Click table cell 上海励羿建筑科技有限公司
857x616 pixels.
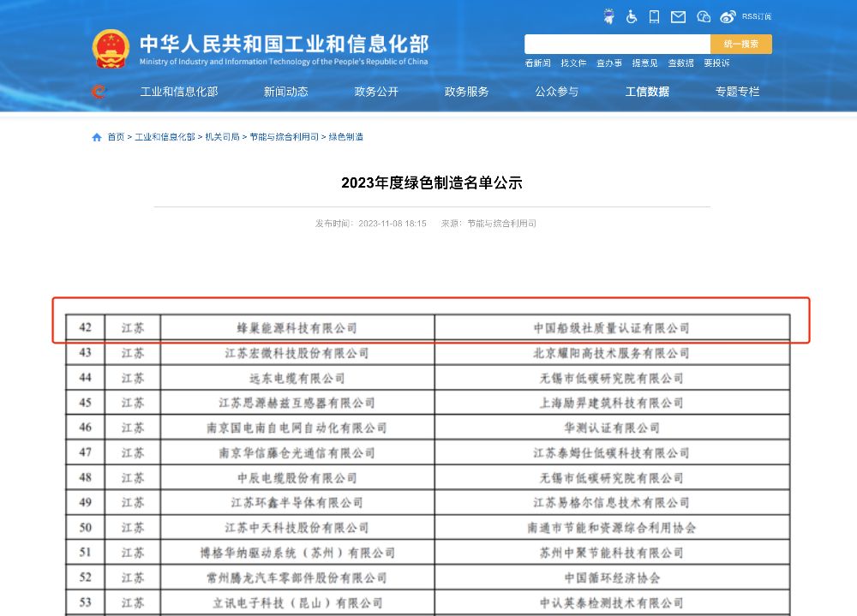612,403
